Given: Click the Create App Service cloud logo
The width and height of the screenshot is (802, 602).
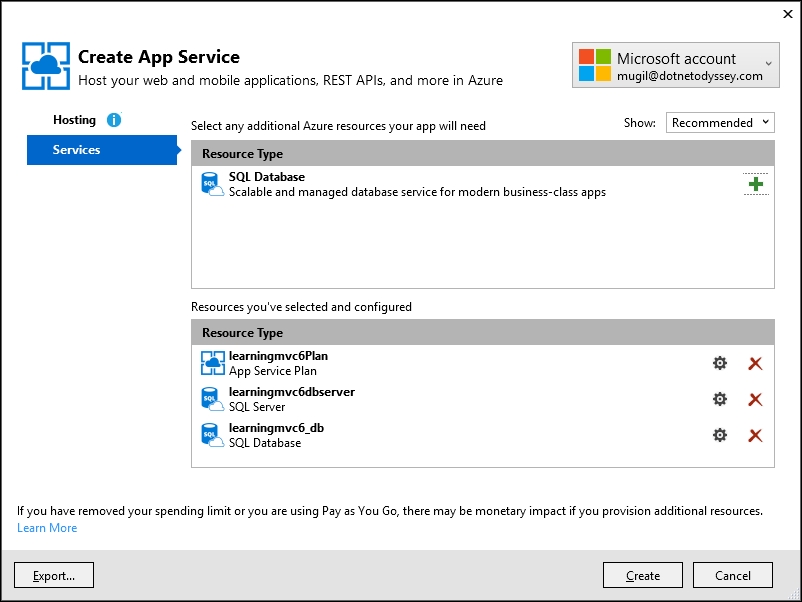Looking at the screenshot, I should 46,66.
